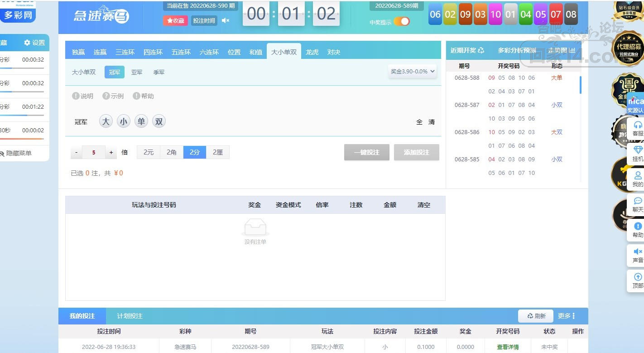Switch to the 计划投注 tab
The width and height of the screenshot is (644, 353).
(130, 316)
